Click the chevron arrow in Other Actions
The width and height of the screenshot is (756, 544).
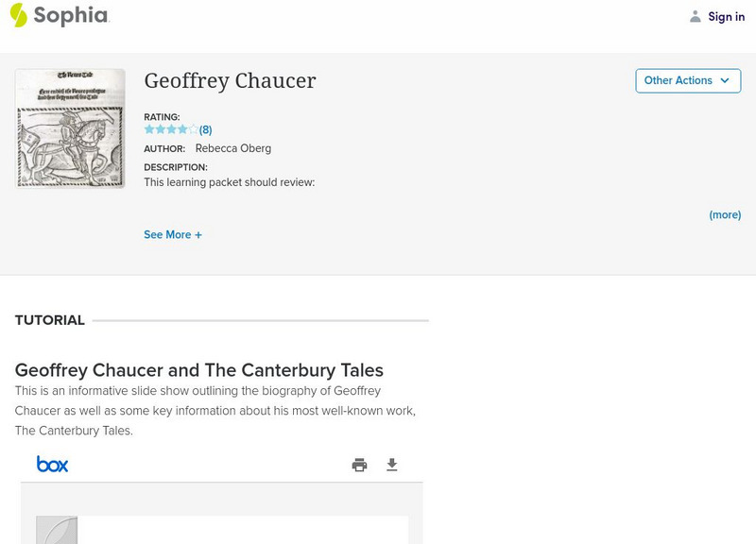point(725,80)
